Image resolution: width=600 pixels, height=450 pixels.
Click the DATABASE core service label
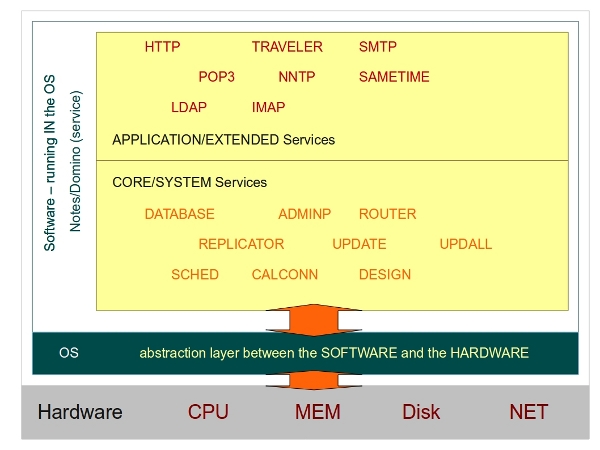(x=180, y=214)
